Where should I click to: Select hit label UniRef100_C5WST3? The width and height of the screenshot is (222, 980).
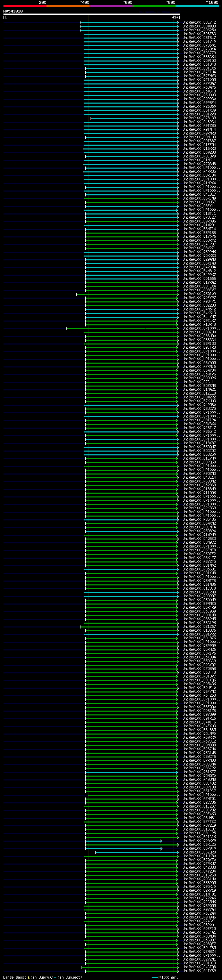199,91
